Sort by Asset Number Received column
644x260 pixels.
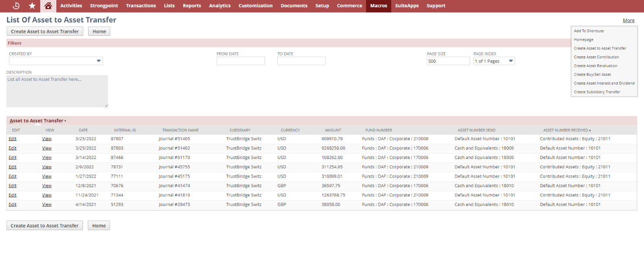pyautogui.click(x=567, y=130)
